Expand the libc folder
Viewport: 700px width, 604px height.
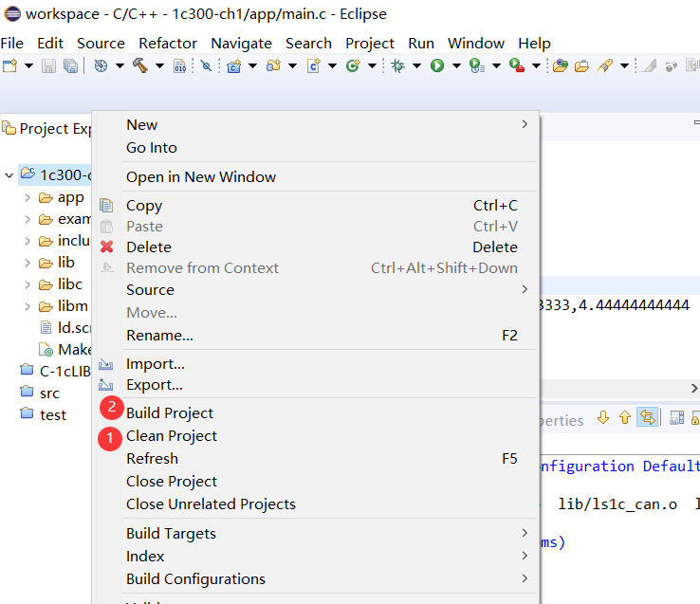coord(28,284)
